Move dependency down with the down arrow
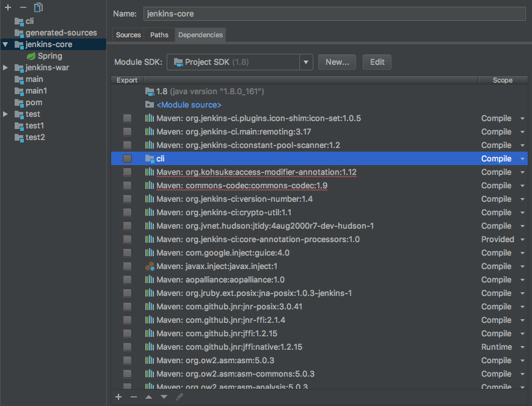 (x=164, y=397)
